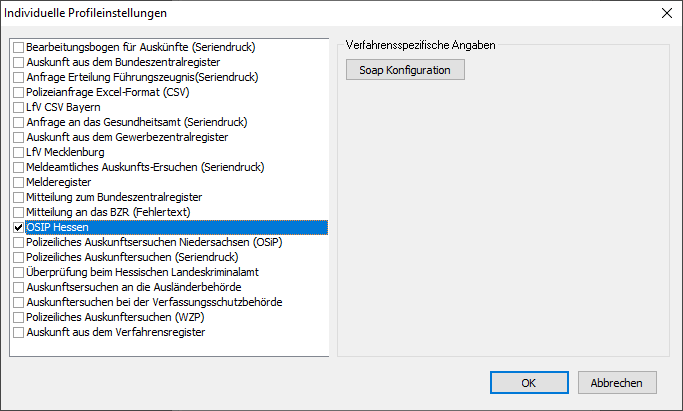Tick Anfrage Erteilung Führungszeugnis(Seriendruck) checkbox

pos(19,77)
